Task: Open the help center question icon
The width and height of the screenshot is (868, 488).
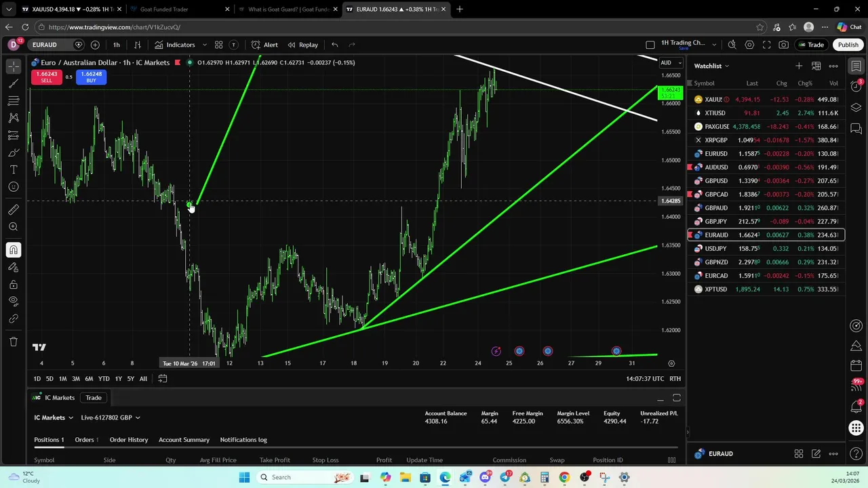Action: 856,453
